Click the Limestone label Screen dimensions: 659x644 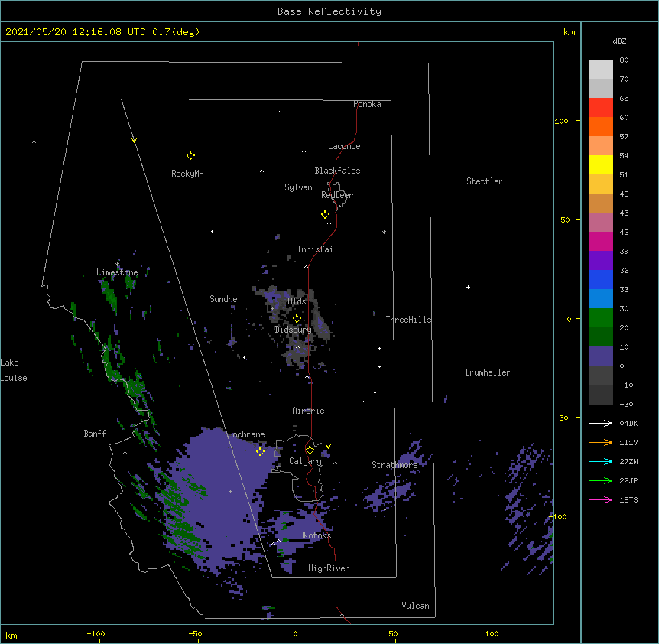[x=117, y=272]
